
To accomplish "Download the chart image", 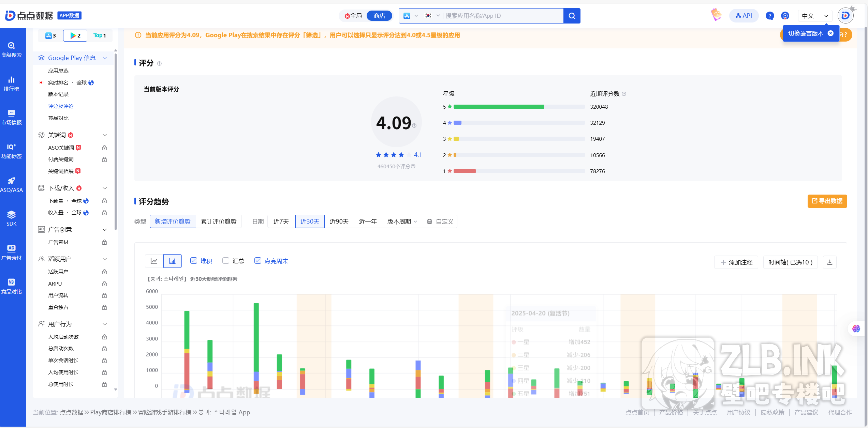I will (830, 262).
